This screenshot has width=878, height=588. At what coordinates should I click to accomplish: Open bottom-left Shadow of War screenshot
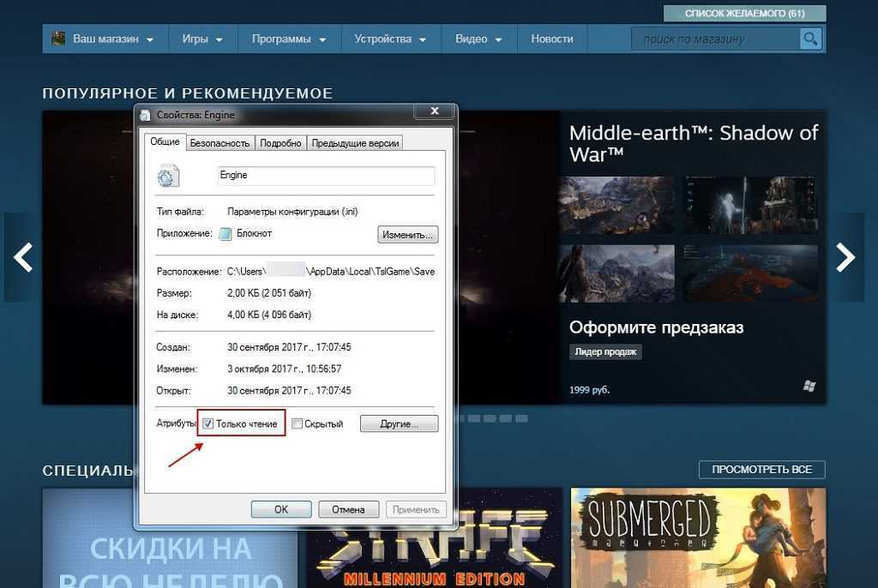617,273
